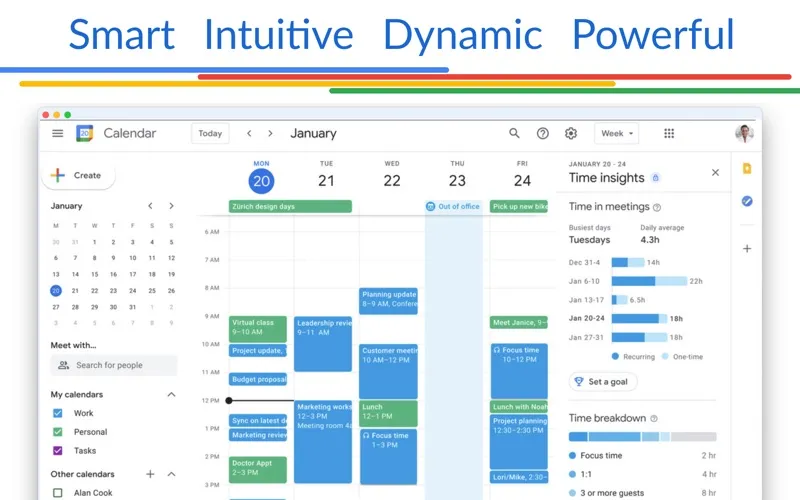Click the Time breakdown segmented bar
The image size is (800, 500).
(x=642, y=437)
